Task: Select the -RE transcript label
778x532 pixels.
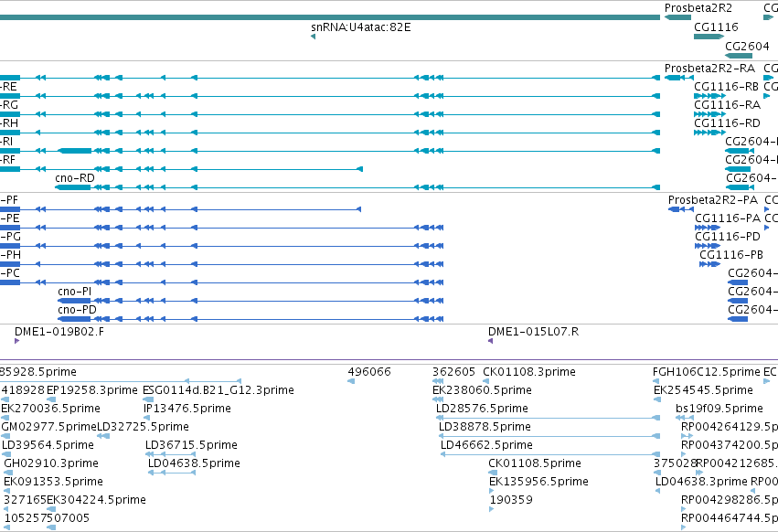Action: pyautogui.click(x=9, y=86)
